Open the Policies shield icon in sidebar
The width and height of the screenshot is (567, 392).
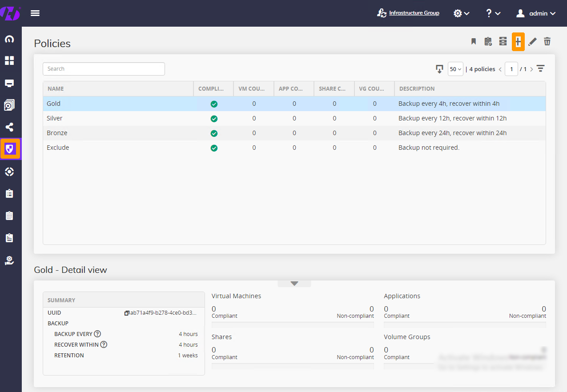click(9, 149)
